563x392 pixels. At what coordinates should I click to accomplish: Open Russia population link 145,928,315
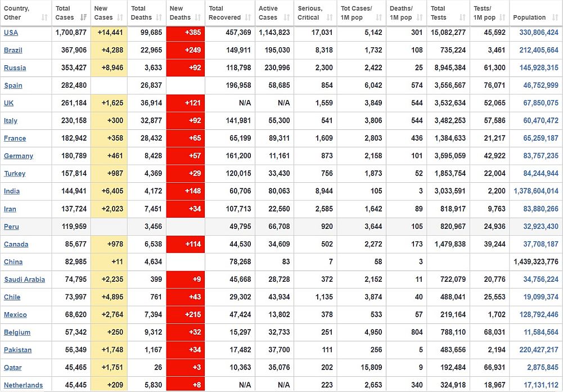(539, 68)
